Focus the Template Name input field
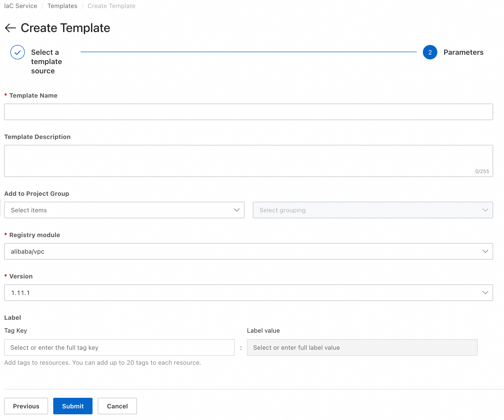This screenshot has width=504, height=420. click(249, 112)
